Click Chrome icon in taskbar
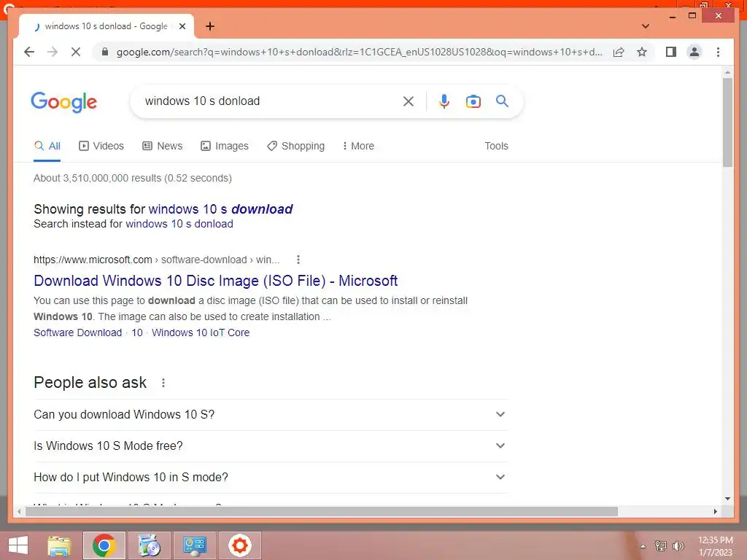 pos(104,545)
